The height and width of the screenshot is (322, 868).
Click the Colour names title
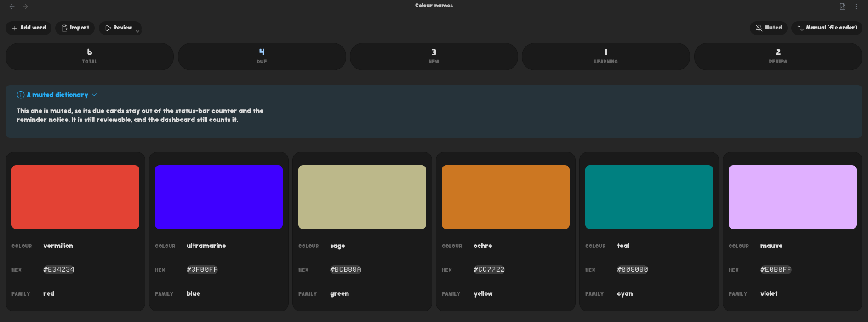[x=434, y=6]
